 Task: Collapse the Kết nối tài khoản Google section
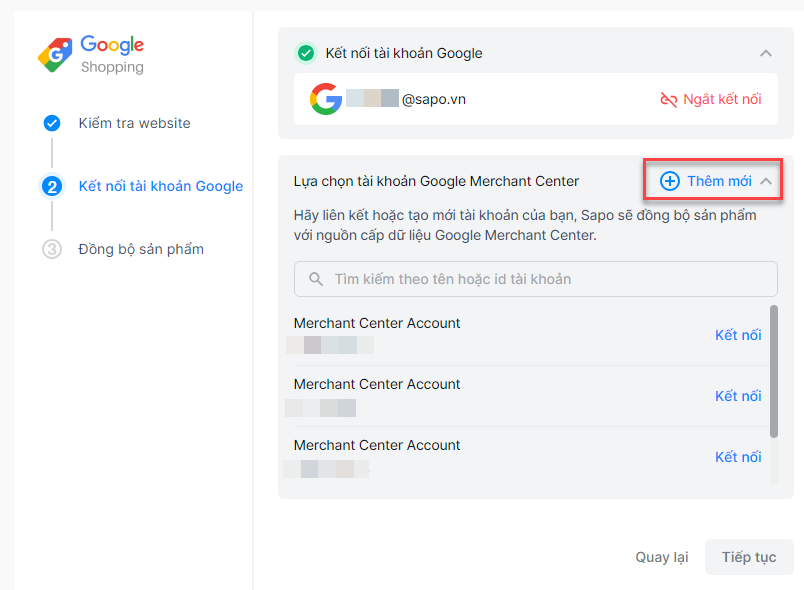pyautogui.click(x=766, y=53)
